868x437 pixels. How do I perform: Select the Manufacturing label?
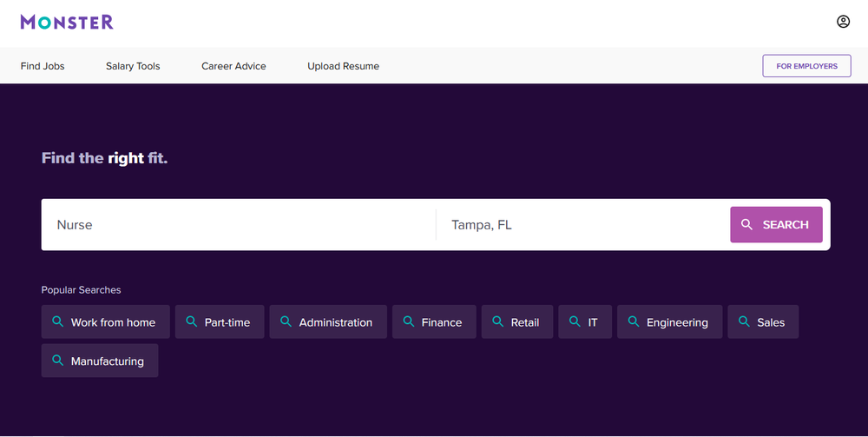(108, 361)
